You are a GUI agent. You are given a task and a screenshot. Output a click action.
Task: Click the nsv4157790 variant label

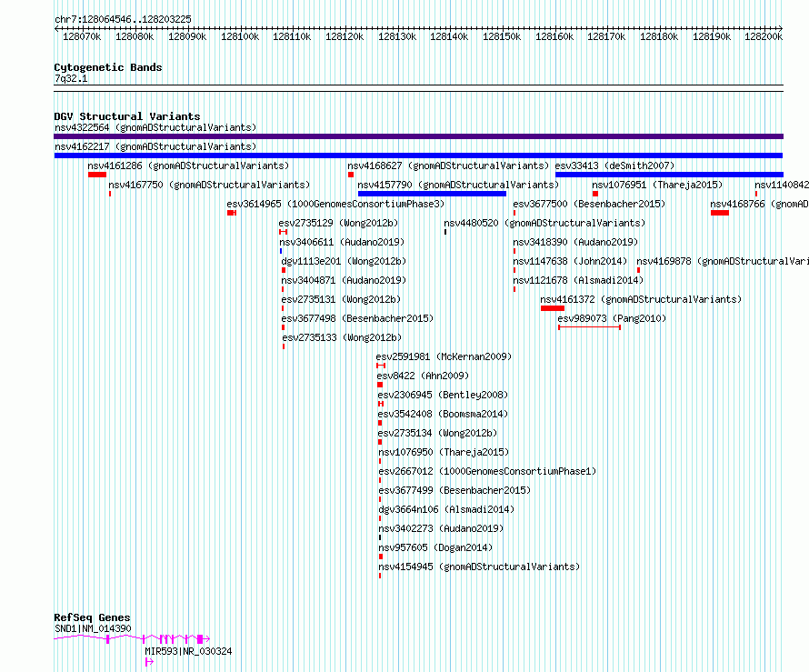[458, 185]
